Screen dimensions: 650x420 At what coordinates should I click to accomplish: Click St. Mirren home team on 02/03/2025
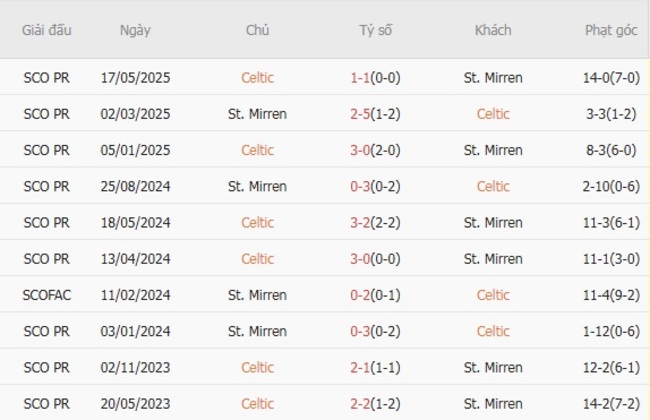click(257, 114)
